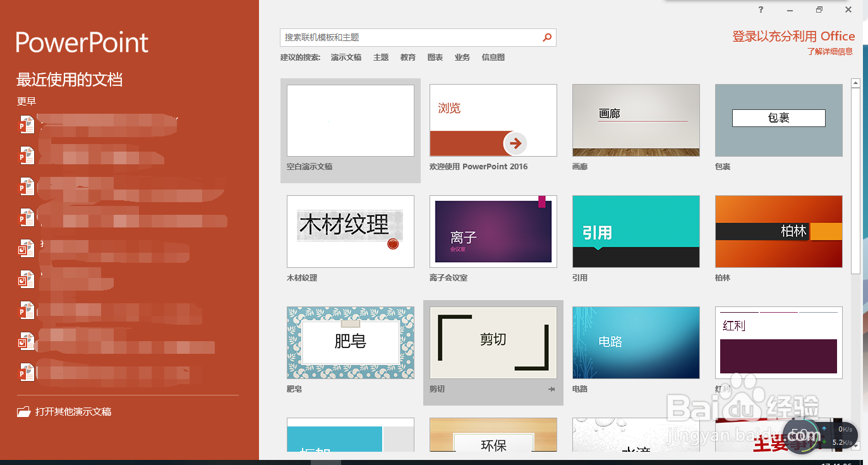Click the 最近使用的文档 heading

pos(69,80)
